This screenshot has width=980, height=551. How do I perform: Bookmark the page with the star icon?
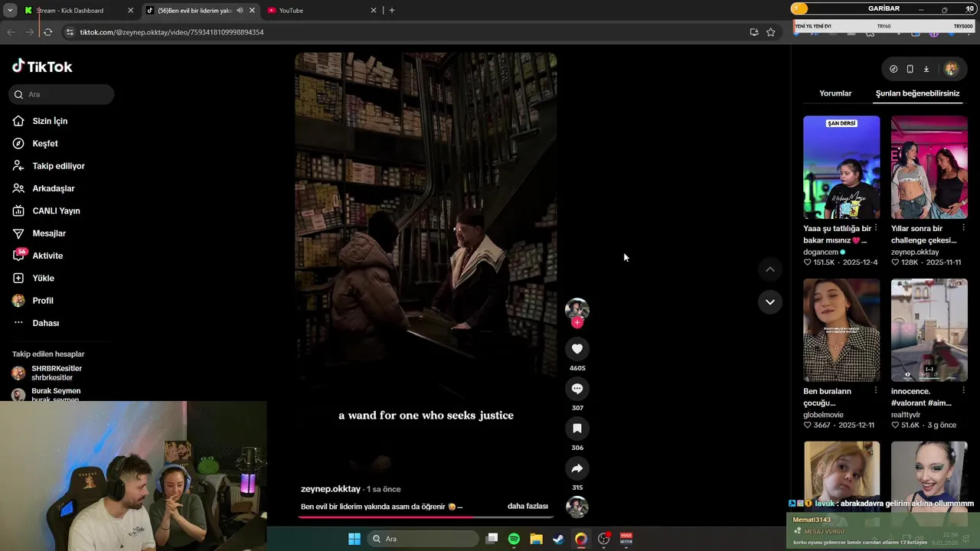point(771,32)
